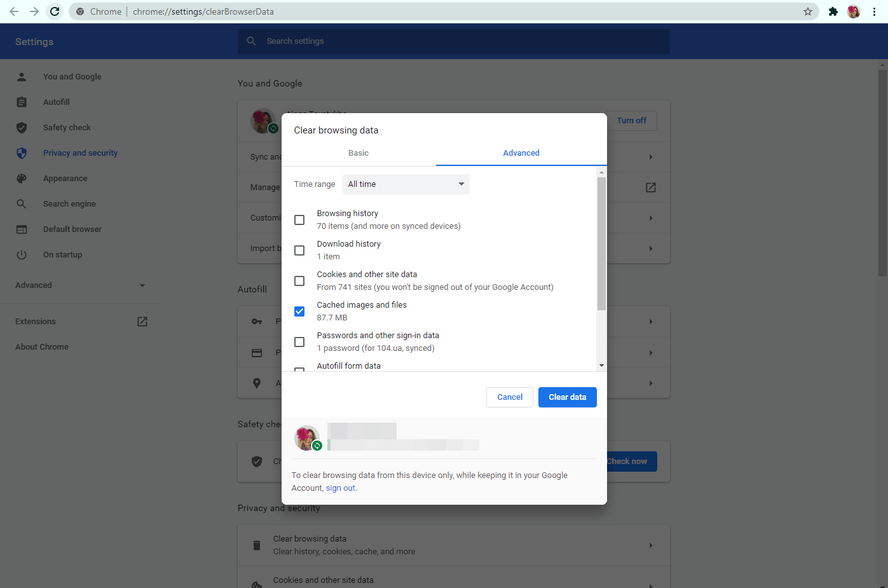
Task: Enable Cookies and other site data checkbox
Action: coord(299,281)
